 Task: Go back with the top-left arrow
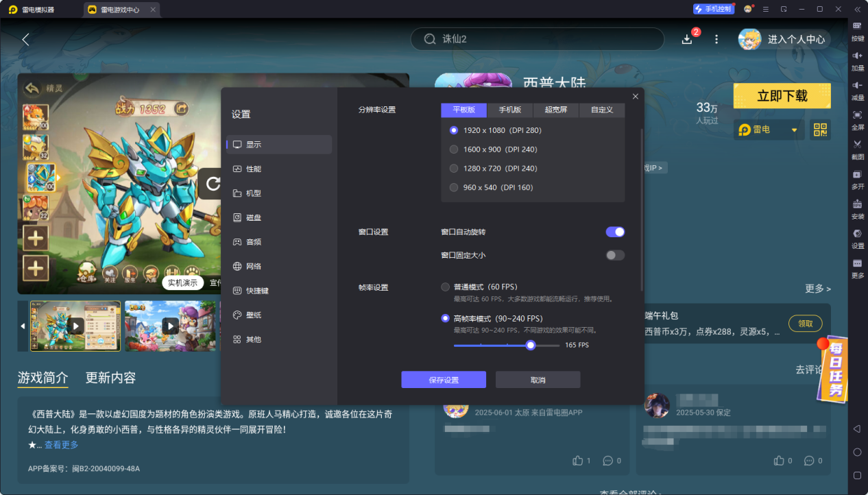(25, 40)
